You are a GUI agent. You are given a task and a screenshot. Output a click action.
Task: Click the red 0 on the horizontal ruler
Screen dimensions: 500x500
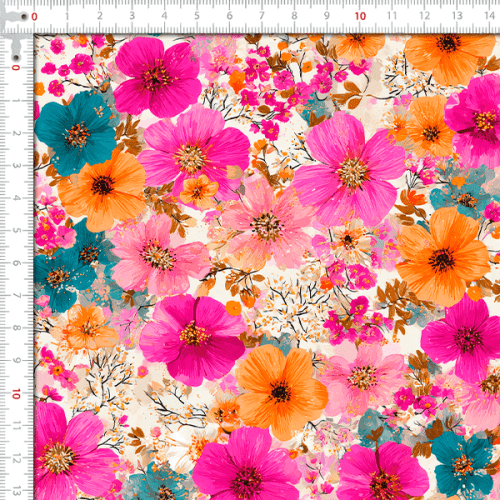[34, 16]
